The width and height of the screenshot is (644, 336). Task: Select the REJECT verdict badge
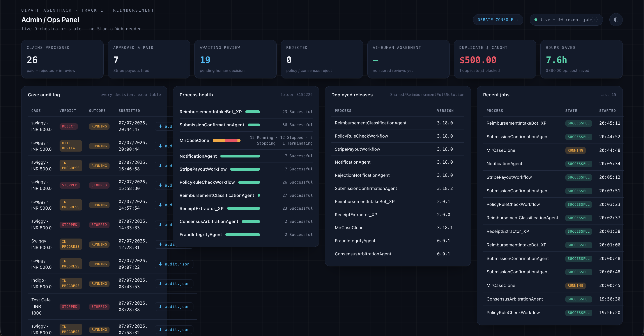tap(69, 126)
